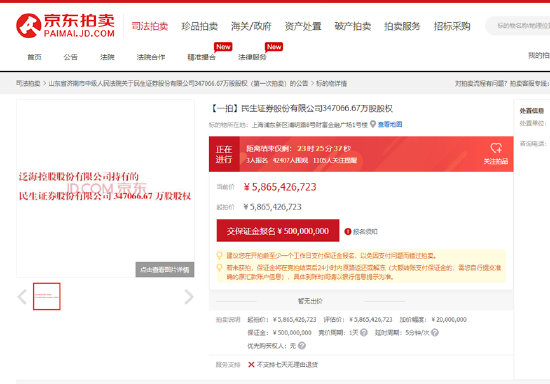
Task: Open the 报名须知 link
Action: pyautogui.click(x=365, y=231)
